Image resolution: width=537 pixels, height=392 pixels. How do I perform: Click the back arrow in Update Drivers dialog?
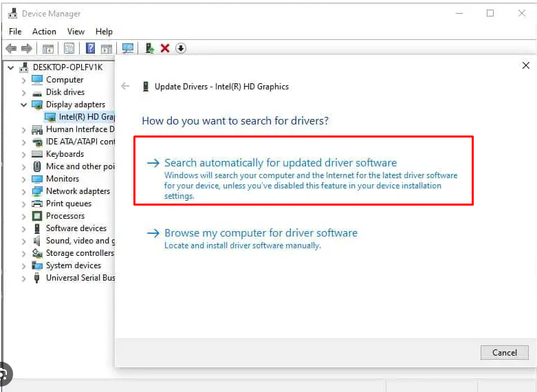(x=125, y=86)
